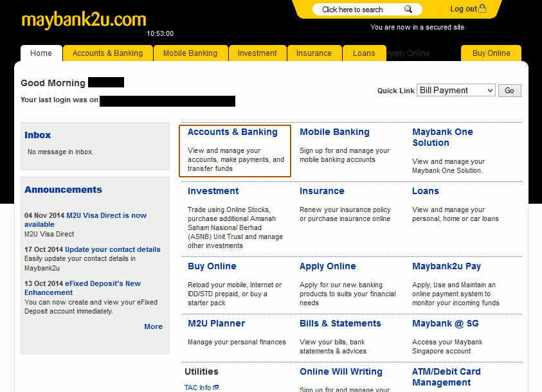542x392 pixels.
Task: Open Maybank2u Pay link
Action: pyautogui.click(x=447, y=266)
